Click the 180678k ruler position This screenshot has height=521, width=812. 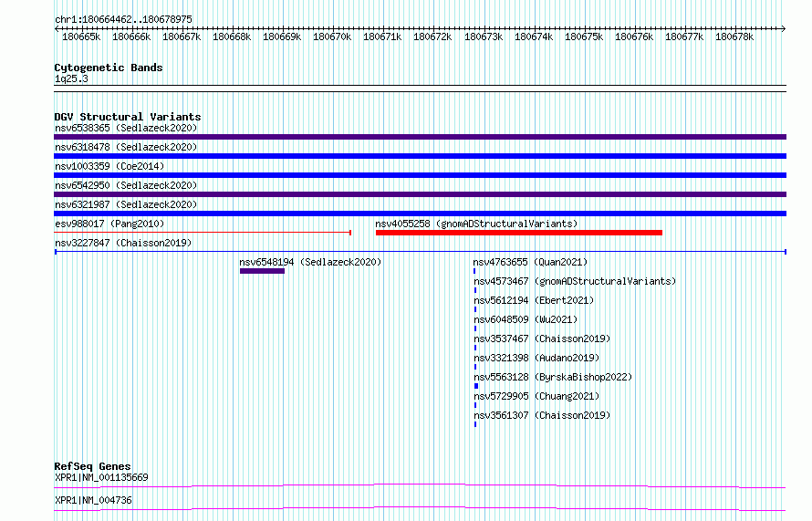(x=734, y=36)
